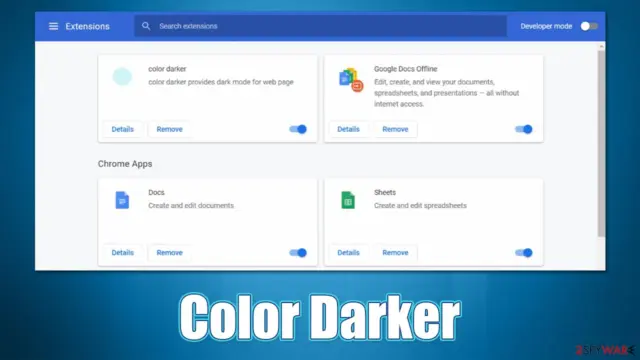
Task: Click the Google Docs Offline icon
Action: click(x=351, y=79)
